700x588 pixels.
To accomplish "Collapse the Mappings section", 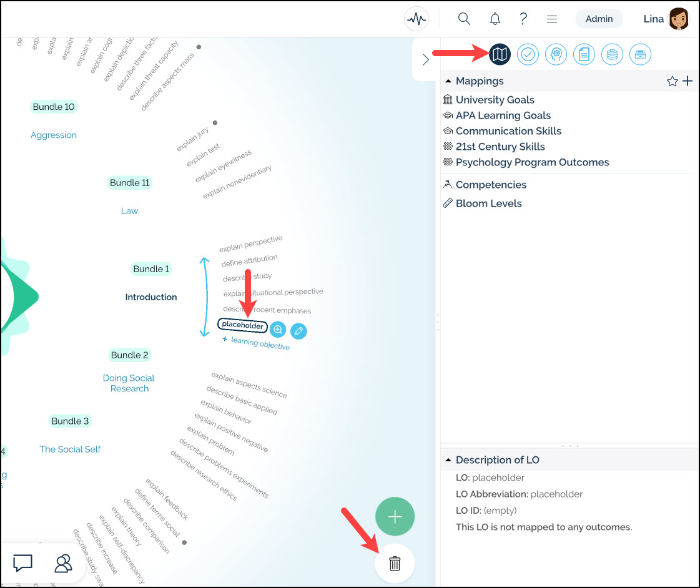I will coord(448,81).
